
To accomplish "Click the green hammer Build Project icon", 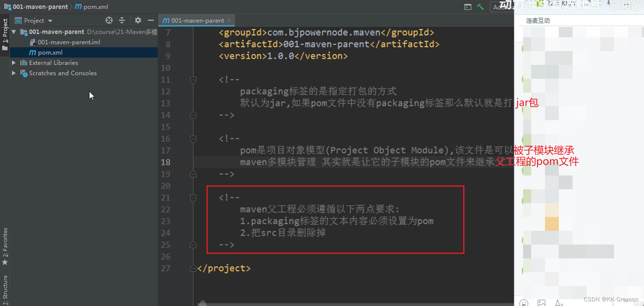I will (x=480, y=7).
